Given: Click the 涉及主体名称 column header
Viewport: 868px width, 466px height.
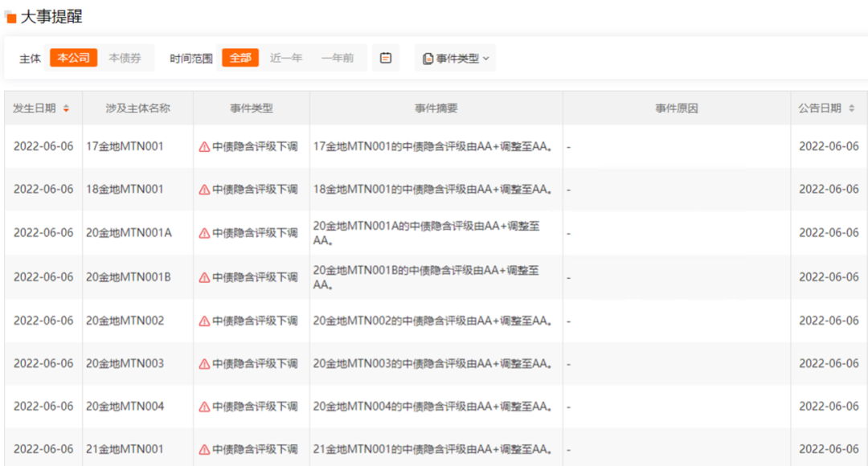Looking at the screenshot, I should click(138, 108).
